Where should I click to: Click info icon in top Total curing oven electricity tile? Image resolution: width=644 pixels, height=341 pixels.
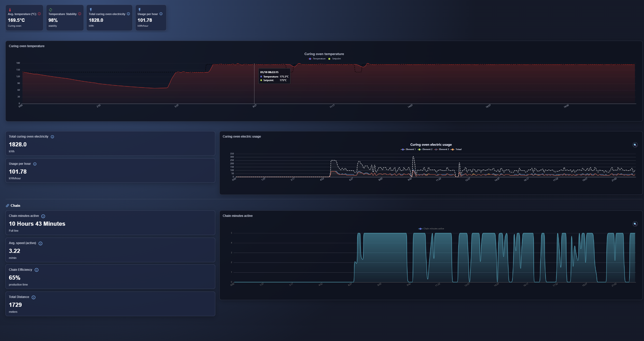coord(128,14)
